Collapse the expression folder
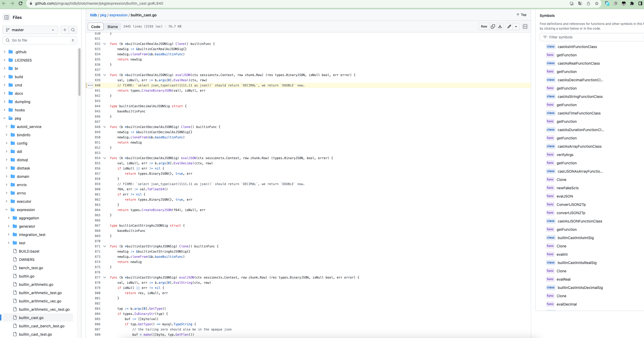The height and width of the screenshot is (338, 644). click(6, 210)
